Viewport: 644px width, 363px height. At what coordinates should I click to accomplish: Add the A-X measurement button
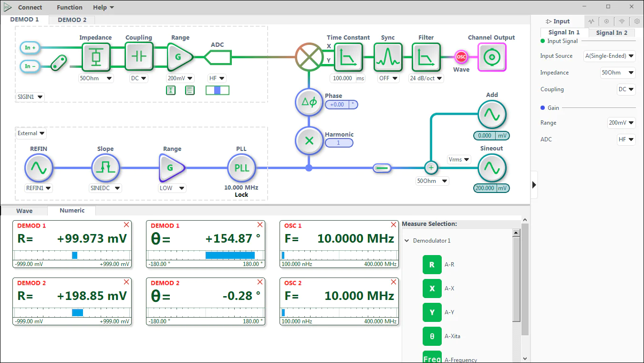[432, 288]
